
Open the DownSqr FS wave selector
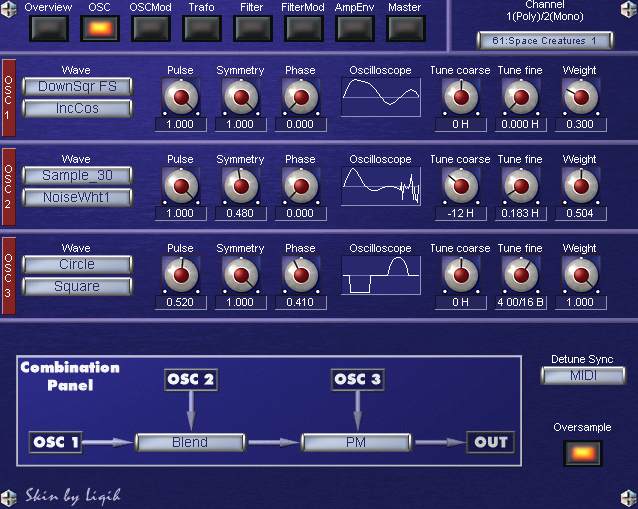pos(77,87)
